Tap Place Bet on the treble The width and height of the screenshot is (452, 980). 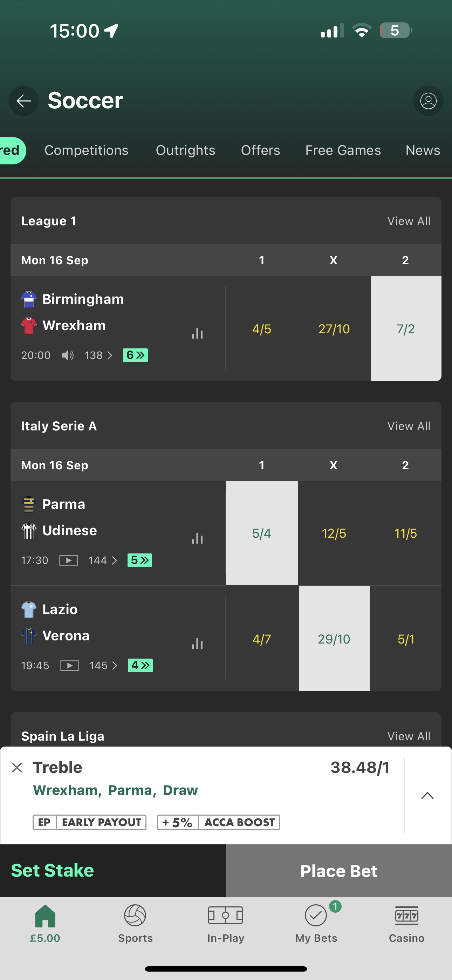(338, 870)
